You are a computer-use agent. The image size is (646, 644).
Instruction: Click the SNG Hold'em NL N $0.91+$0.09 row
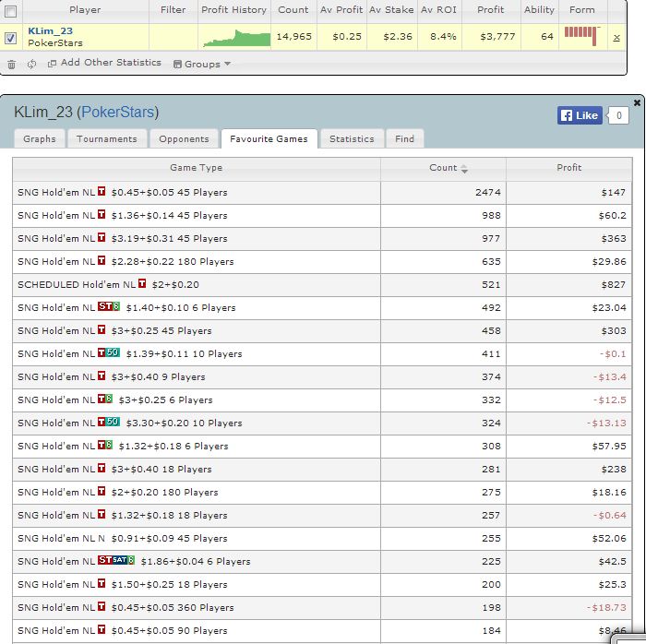(322, 539)
